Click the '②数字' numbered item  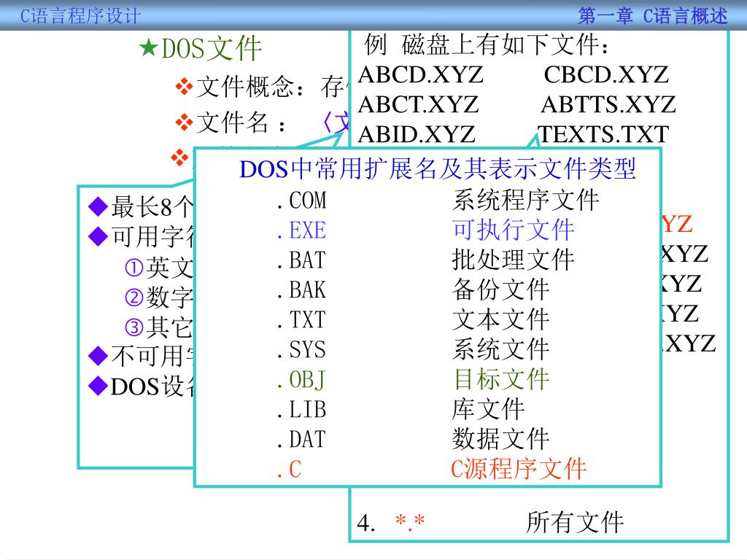point(159,297)
